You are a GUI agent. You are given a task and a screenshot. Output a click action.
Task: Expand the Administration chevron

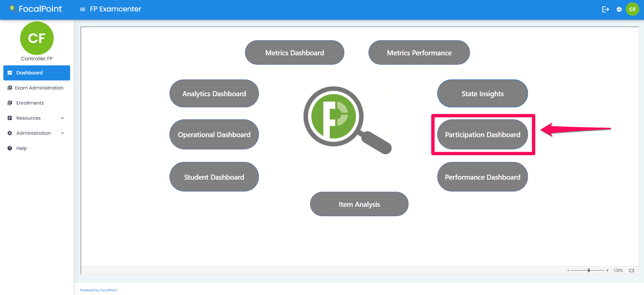click(62, 133)
